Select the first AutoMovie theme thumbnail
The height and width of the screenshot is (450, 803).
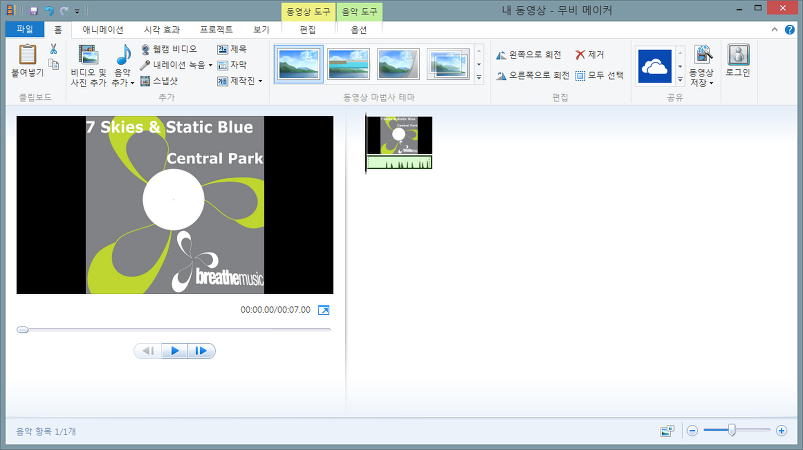click(299, 64)
